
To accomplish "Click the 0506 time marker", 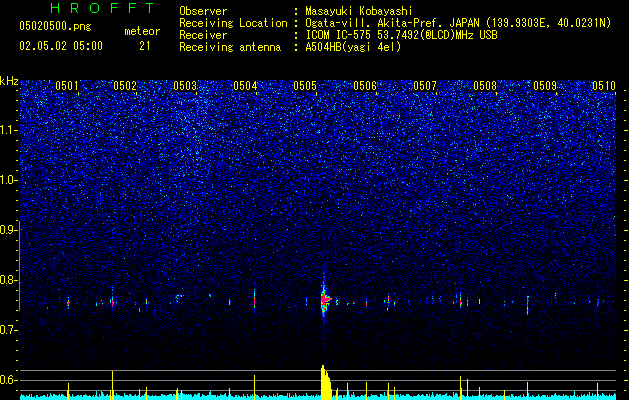I will [365, 85].
